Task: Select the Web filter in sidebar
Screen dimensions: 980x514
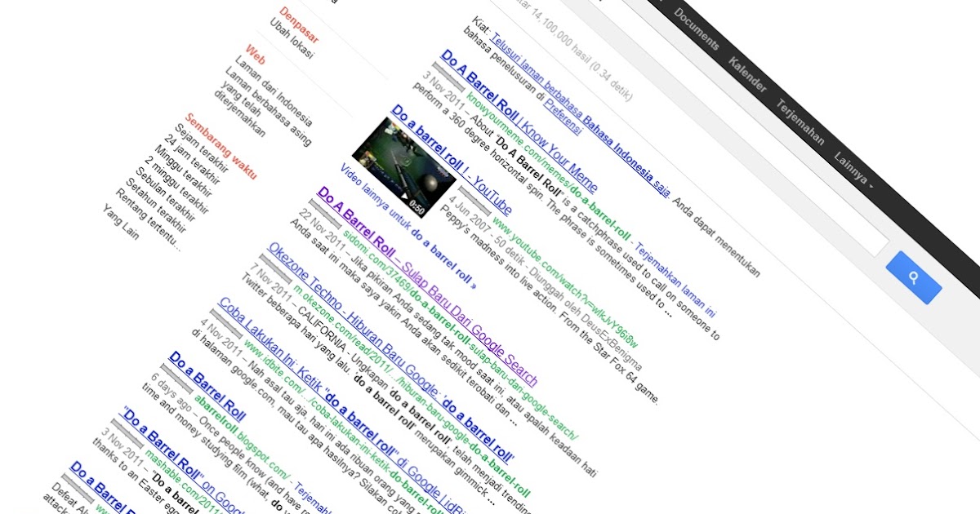Action: [256, 55]
